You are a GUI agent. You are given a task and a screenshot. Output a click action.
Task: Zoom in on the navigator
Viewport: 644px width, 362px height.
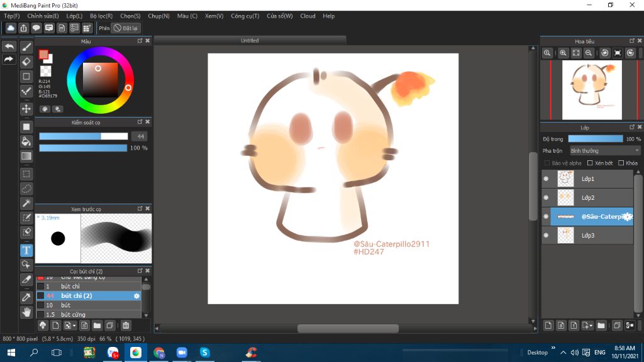point(563,53)
